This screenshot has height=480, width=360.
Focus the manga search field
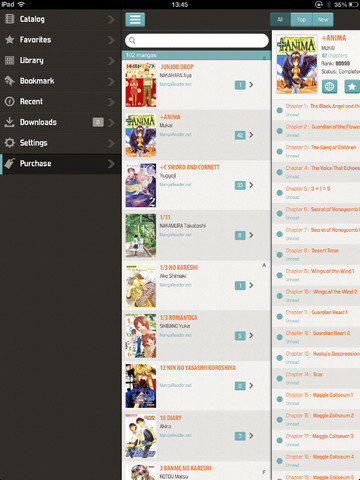pyautogui.click(x=197, y=40)
